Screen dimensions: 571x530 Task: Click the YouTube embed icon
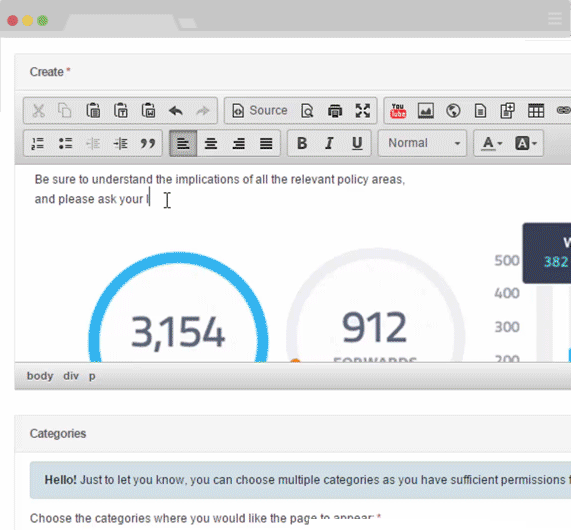point(398,111)
